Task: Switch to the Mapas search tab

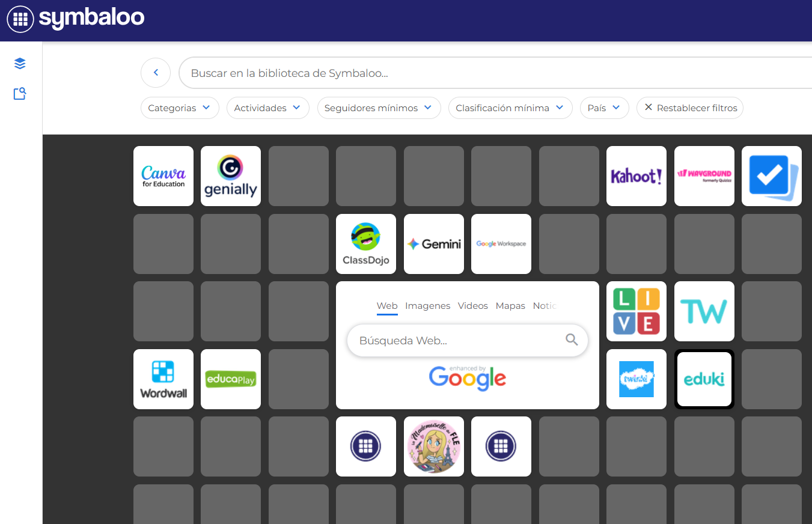Action: click(x=510, y=306)
